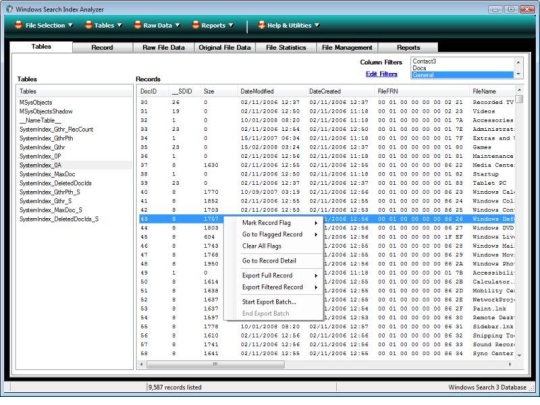Choose Clear All Flags from context menu
Viewport: 540px width, 405px height.
262,246
